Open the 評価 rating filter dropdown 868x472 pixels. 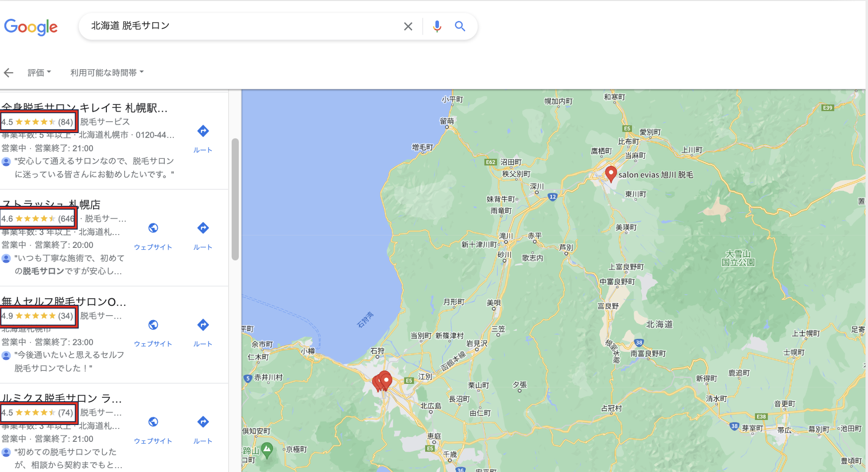(39, 73)
